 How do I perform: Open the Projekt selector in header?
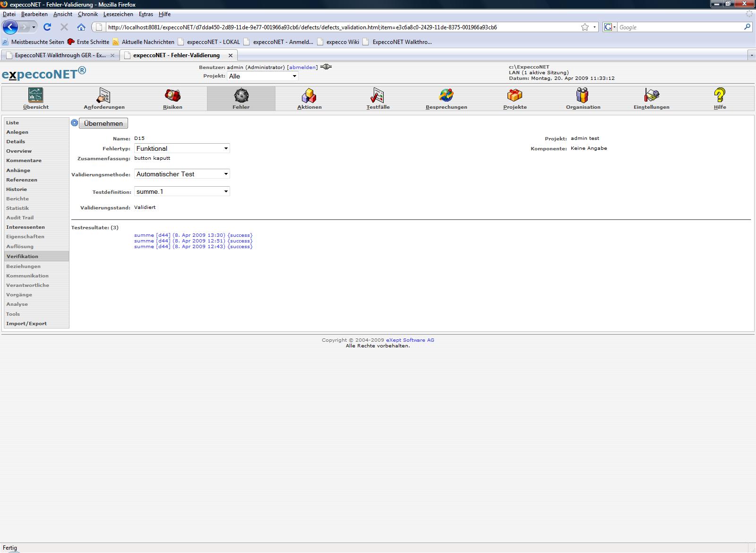[262, 76]
